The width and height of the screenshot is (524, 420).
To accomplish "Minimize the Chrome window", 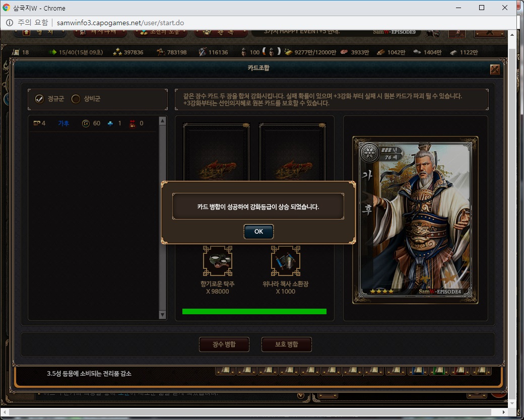I will [x=458, y=8].
